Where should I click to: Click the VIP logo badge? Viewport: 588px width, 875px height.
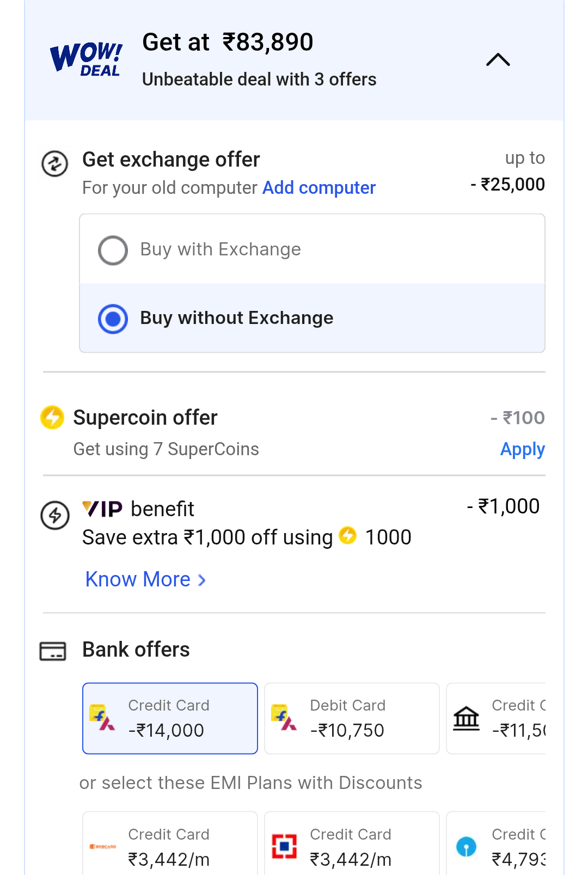(102, 509)
